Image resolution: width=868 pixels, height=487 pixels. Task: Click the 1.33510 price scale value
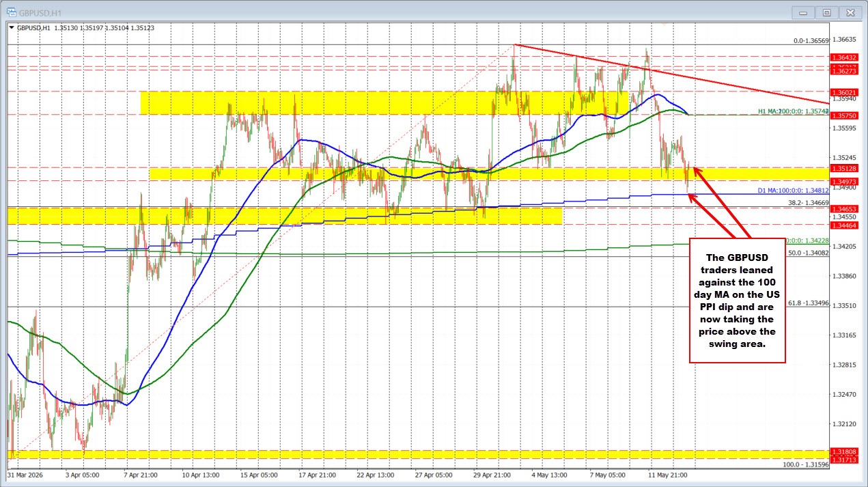click(845, 305)
